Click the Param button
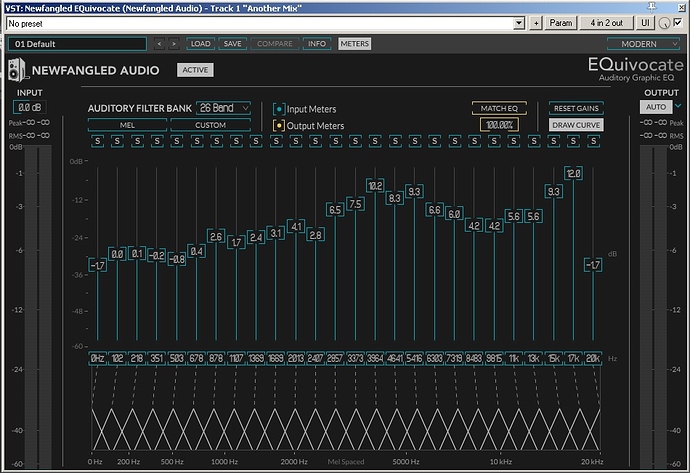 coord(561,23)
